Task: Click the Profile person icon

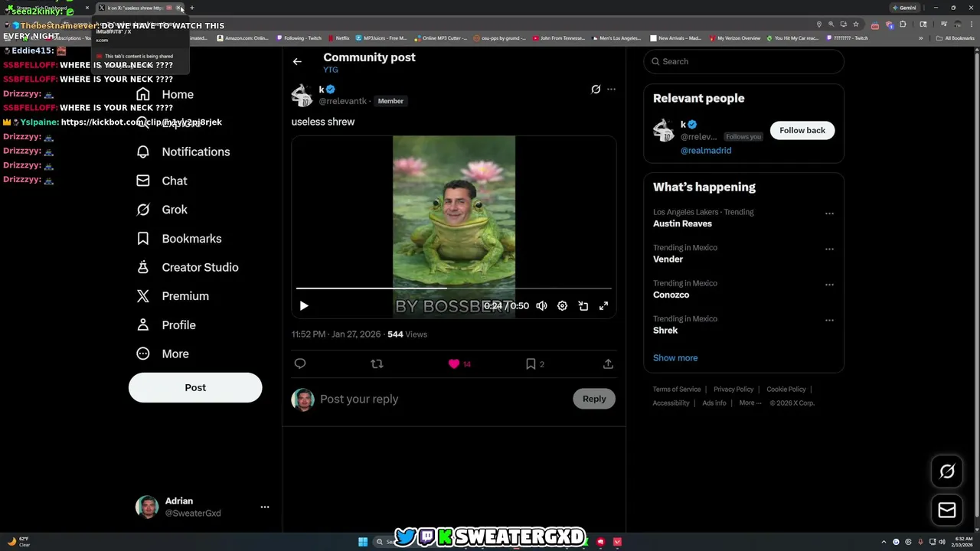Action: (x=143, y=325)
